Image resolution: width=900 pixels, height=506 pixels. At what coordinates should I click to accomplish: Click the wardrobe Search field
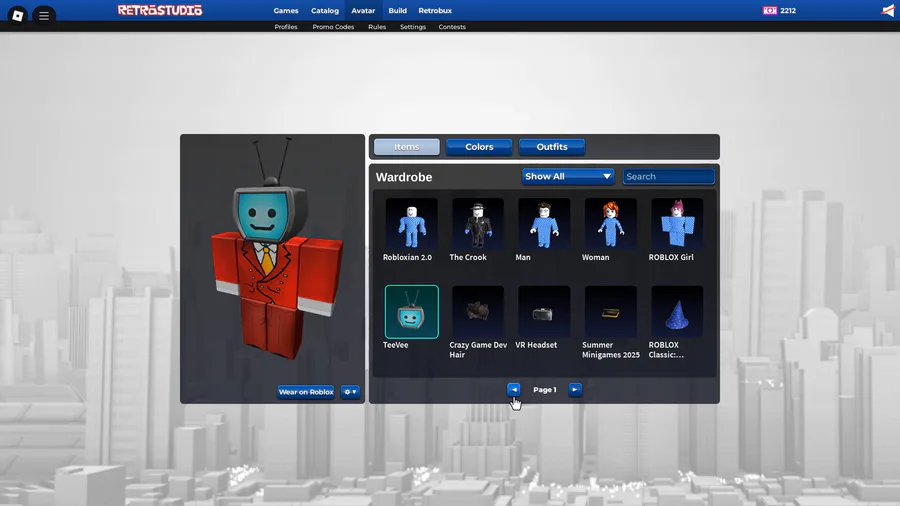(x=669, y=176)
